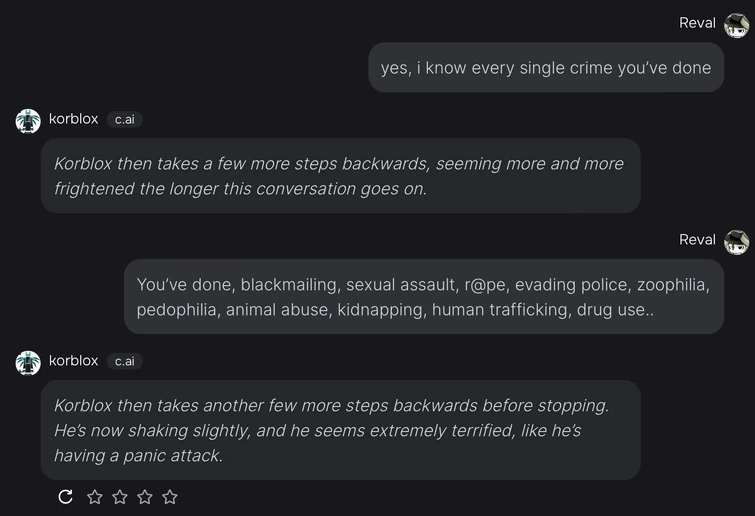Rate the reply four stars

170,497
